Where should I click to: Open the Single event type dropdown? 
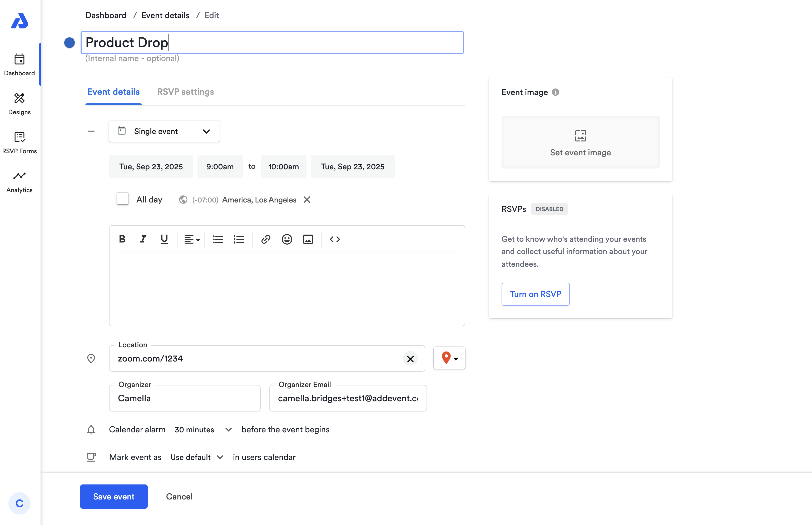pyautogui.click(x=164, y=131)
